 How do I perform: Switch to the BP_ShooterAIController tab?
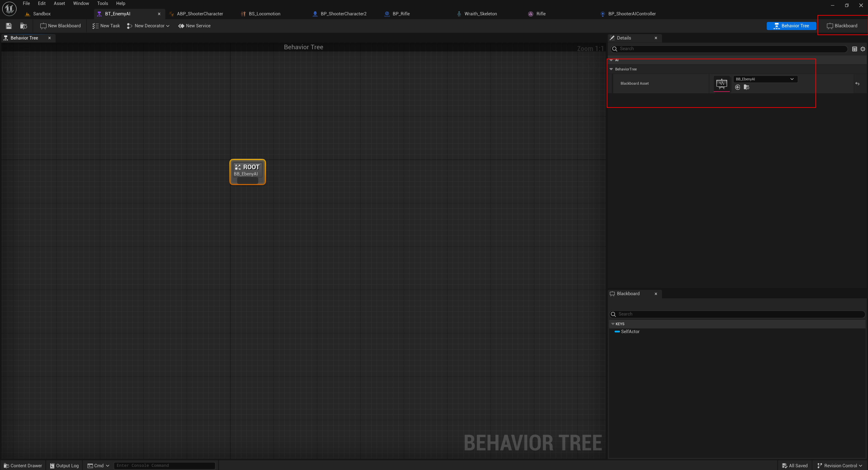click(631, 14)
